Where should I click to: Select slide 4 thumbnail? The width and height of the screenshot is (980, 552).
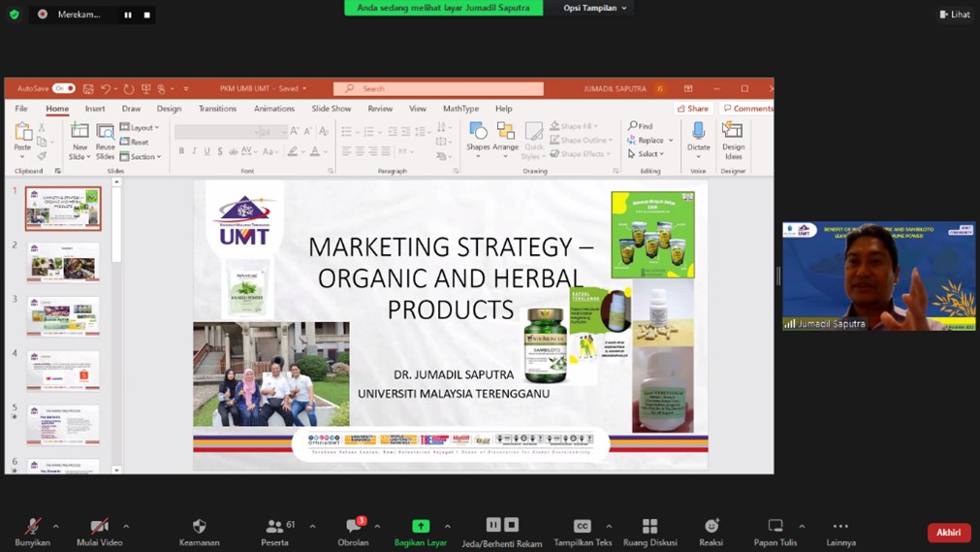click(63, 372)
